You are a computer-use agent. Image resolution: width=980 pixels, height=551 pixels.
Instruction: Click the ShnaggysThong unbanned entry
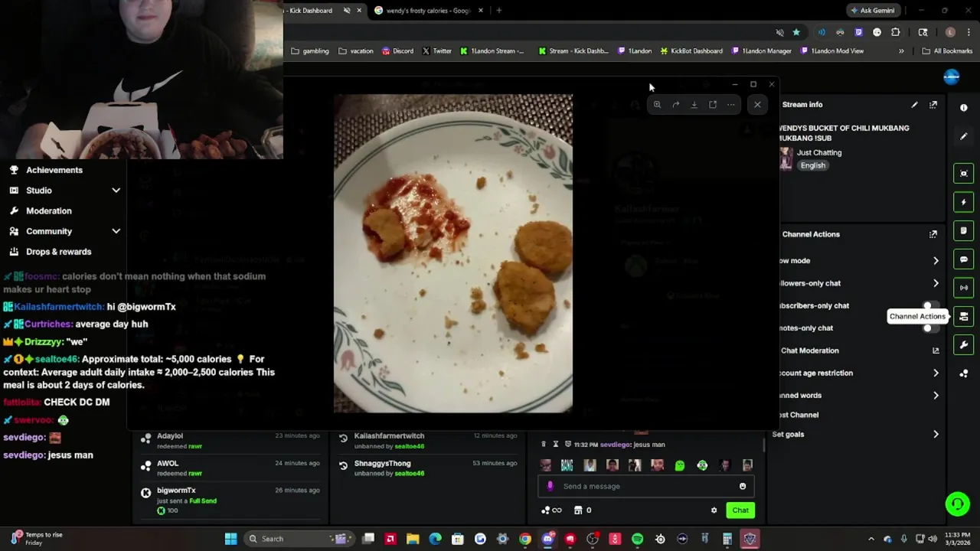click(428, 468)
